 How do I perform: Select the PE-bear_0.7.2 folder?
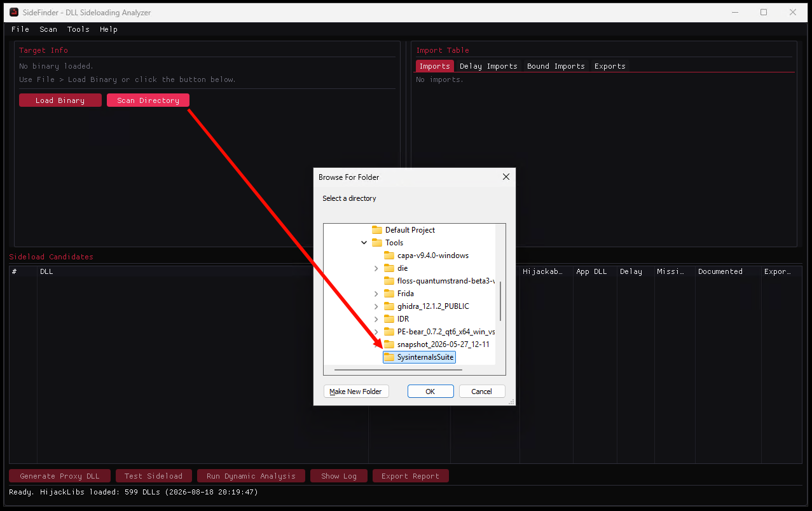pyautogui.click(x=446, y=332)
